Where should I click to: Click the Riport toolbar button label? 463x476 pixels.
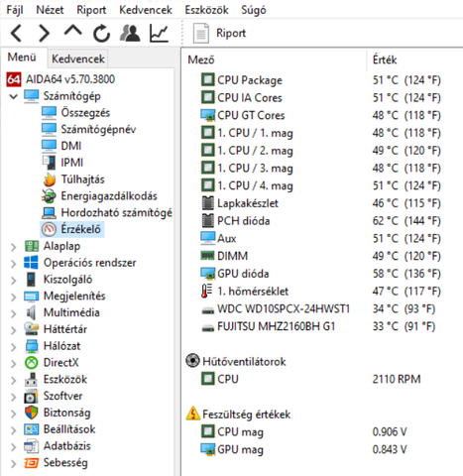click(x=231, y=33)
